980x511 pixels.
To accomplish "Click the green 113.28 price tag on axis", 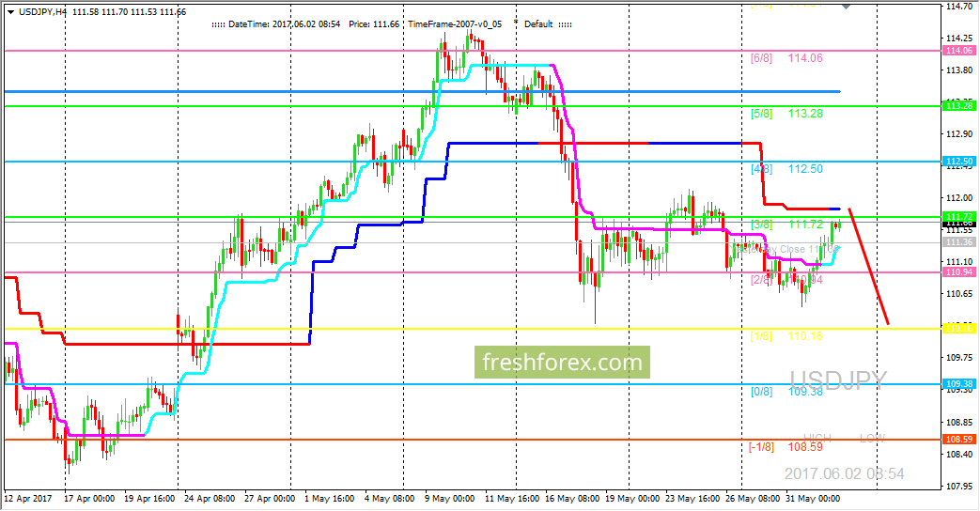I will click(x=959, y=106).
